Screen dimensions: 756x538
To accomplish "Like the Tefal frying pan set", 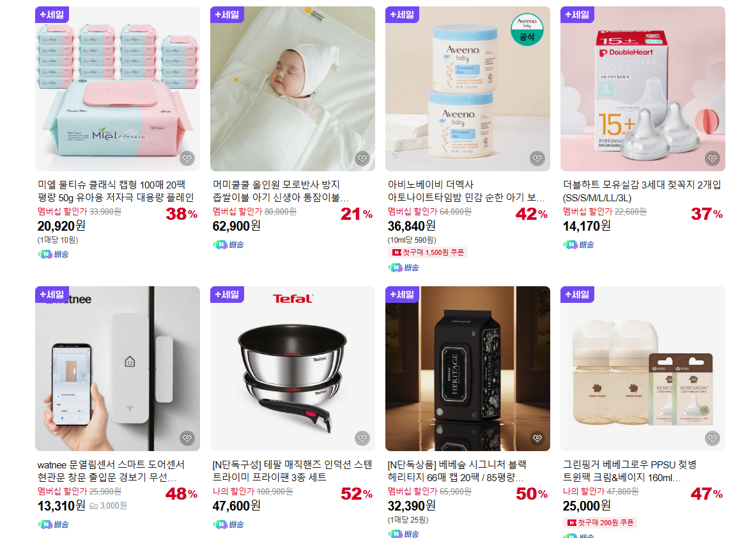I will point(362,438).
